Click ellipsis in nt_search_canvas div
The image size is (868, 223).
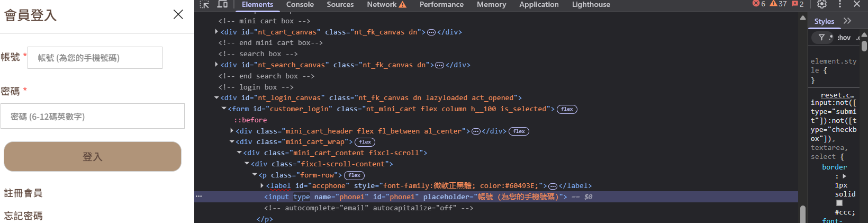(439, 65)
